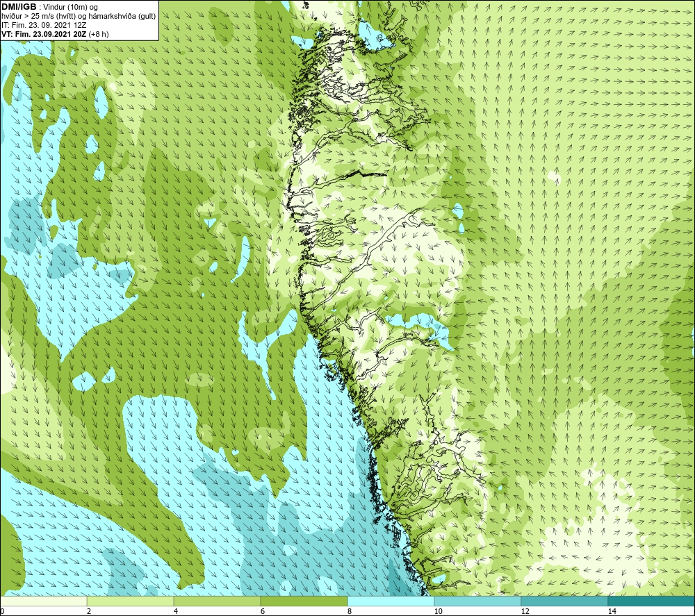
Task: Click the 'DMI/IGB : Vindur (10m) og' title line
Action: tap(50, 7)
